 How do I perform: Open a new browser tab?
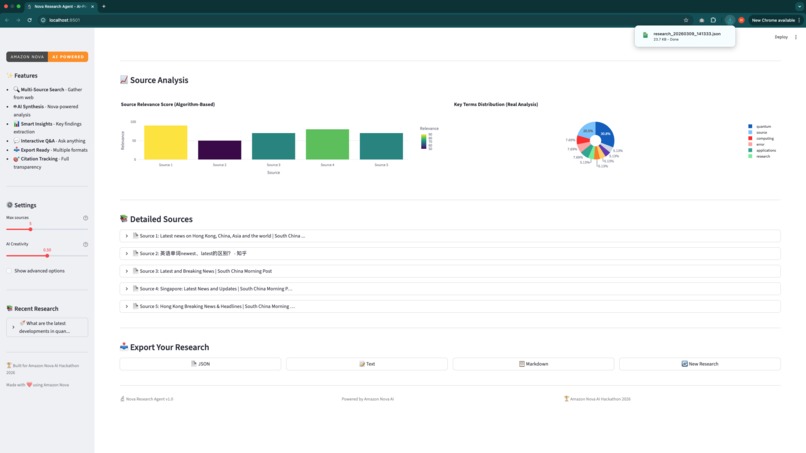pyautogui.click(x=104, y=6)
